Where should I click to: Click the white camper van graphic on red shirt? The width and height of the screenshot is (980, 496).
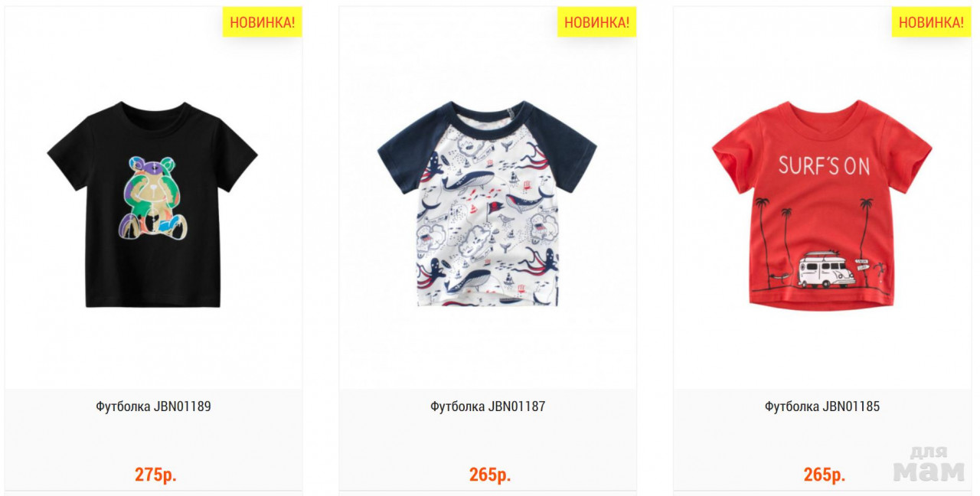click(827, 269)
